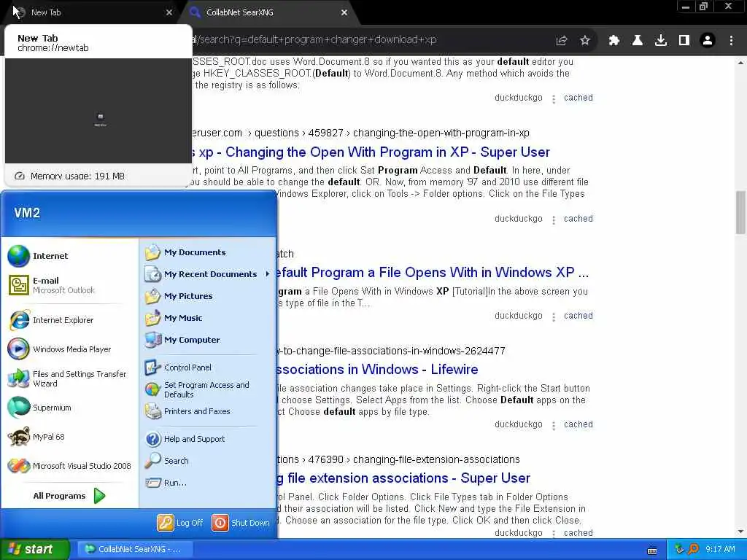Click the on-screen keyboard tray icon

652,551
